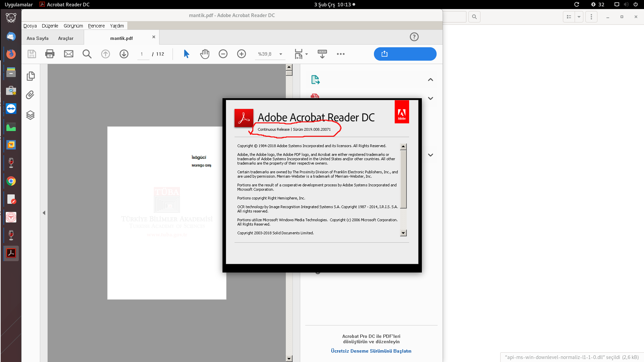Zoom in with the plus icon
Viewport: 644px width, 362px height.
(242, 54)
